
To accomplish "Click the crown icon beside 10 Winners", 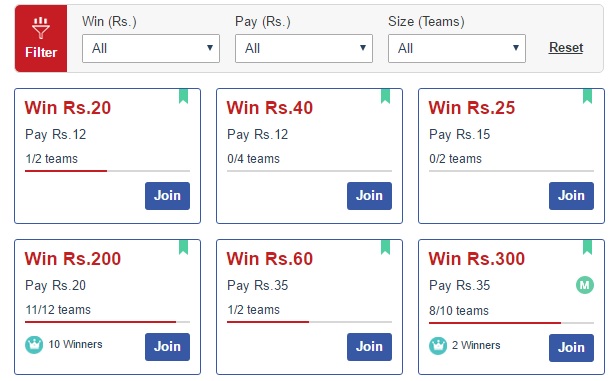I will coord(34,344).
